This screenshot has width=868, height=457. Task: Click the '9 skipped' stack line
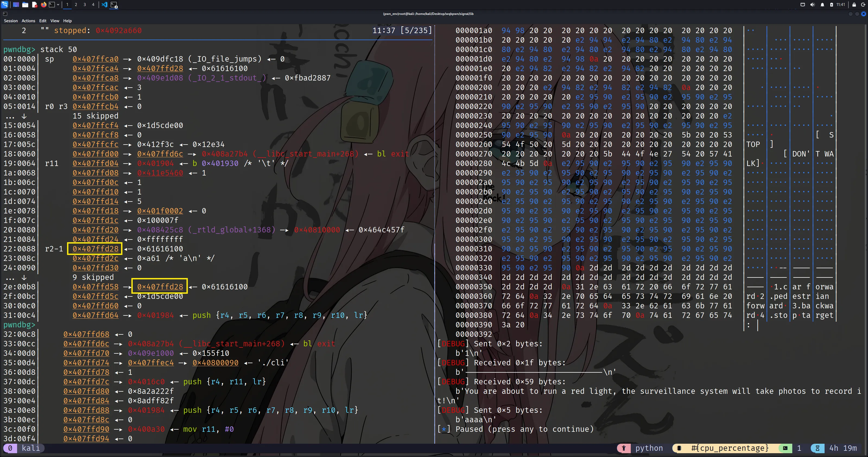(93, 277)
